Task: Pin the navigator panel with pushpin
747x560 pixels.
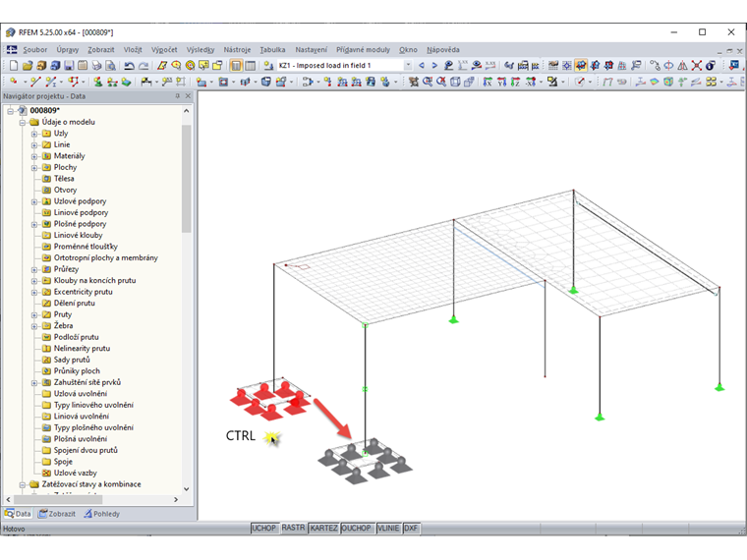Action: (x=177, y=96)
